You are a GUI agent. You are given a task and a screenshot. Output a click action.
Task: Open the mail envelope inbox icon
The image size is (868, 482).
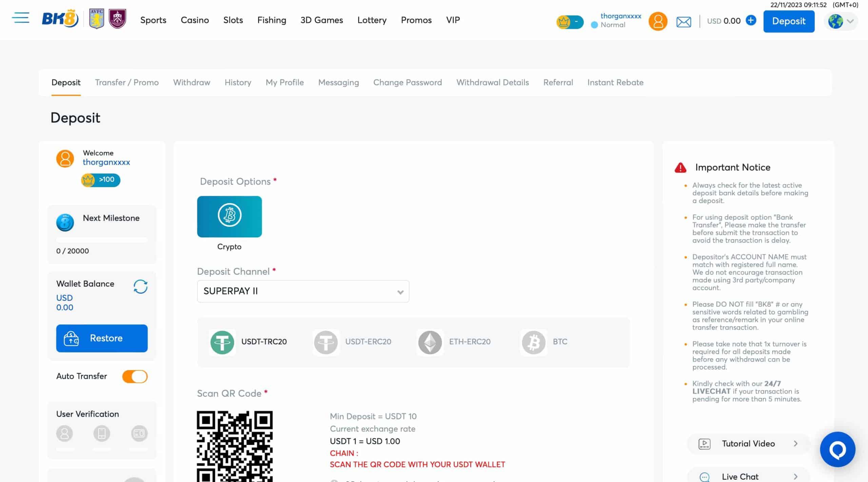(x=684, y=22)
